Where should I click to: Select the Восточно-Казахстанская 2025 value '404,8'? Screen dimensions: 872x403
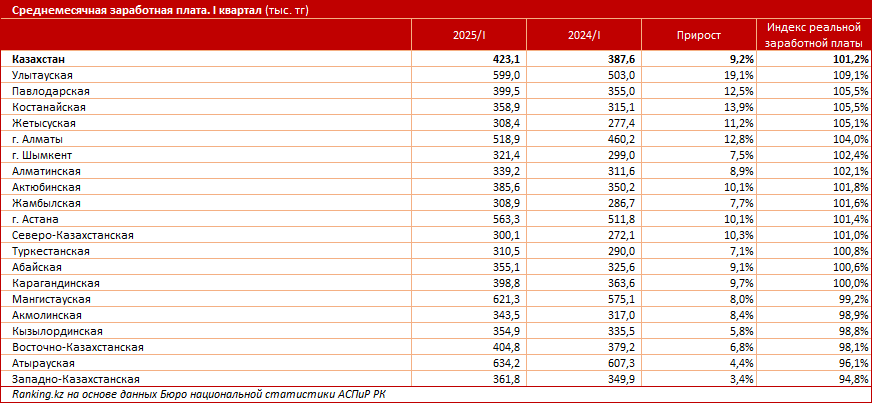point(508,347)
